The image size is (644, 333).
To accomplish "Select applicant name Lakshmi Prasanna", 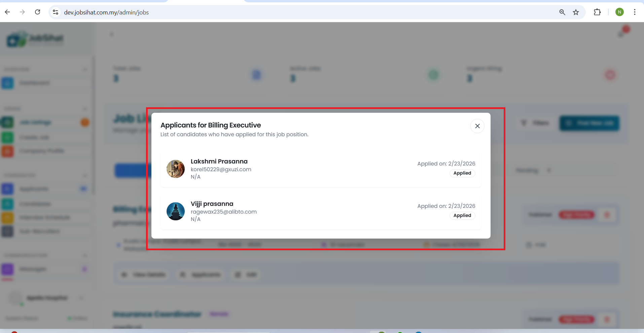I will [219, 161].
